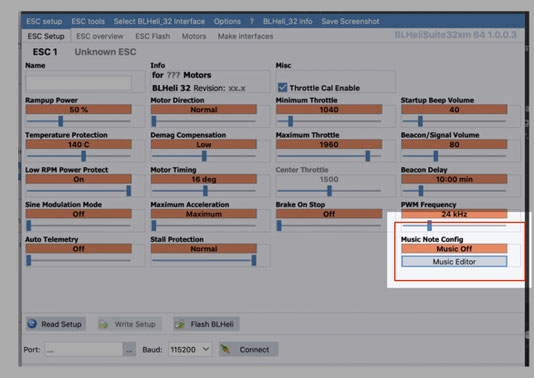Click the Temperature Protection 140 C value
The image size is (534, 378).
pyautogui.click(x=79, y=144)
